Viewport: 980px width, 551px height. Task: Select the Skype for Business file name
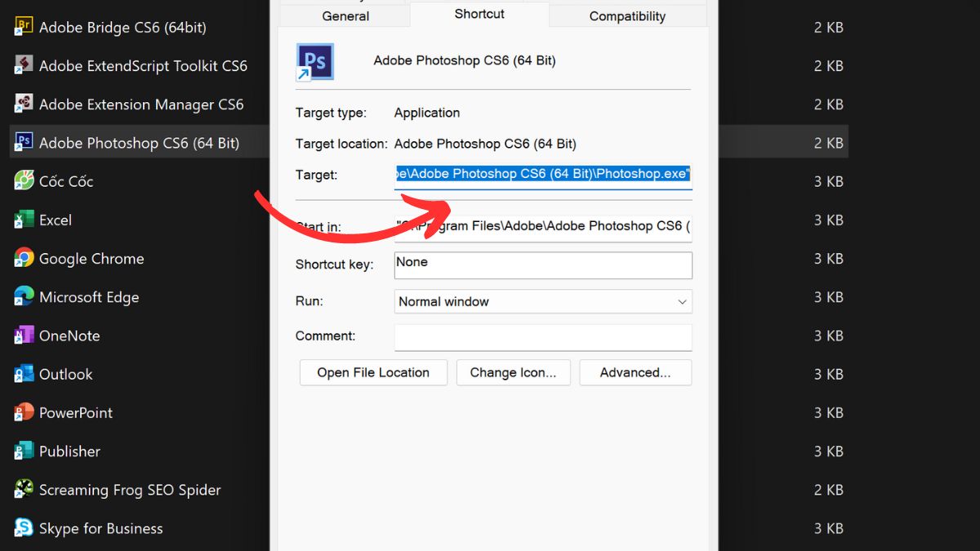coord(101,528)
